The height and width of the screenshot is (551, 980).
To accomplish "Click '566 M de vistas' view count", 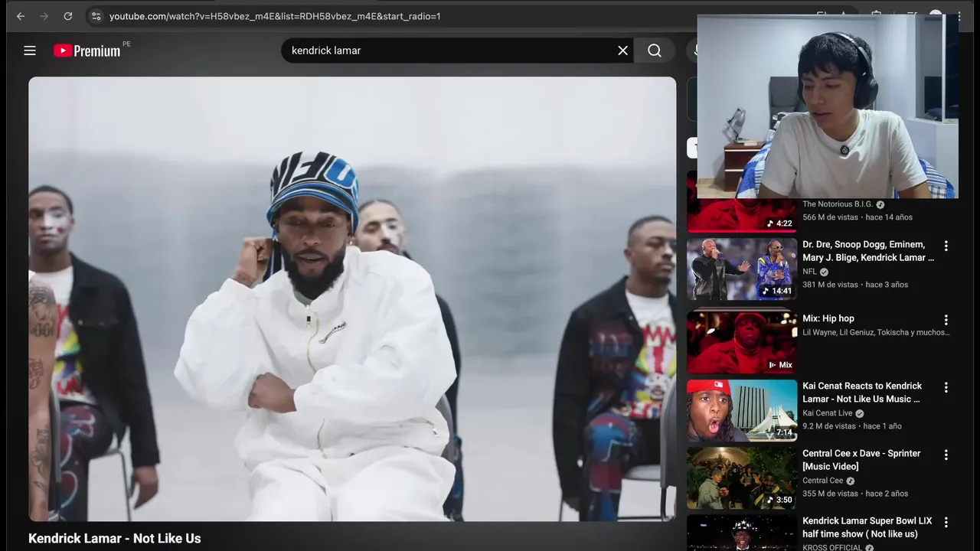I will coord(830,217).
